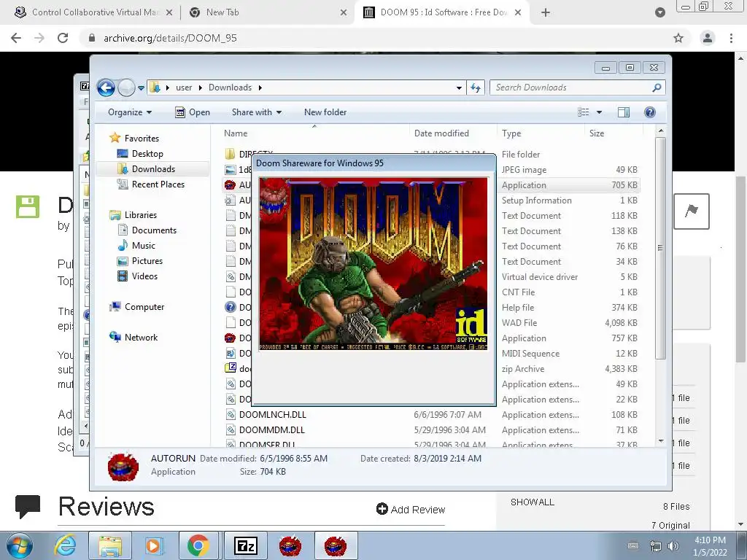Click the Downloads breadcrumb segment
Image resolution: width=747 pixels, height=560 pixels.
pos(230,87)
